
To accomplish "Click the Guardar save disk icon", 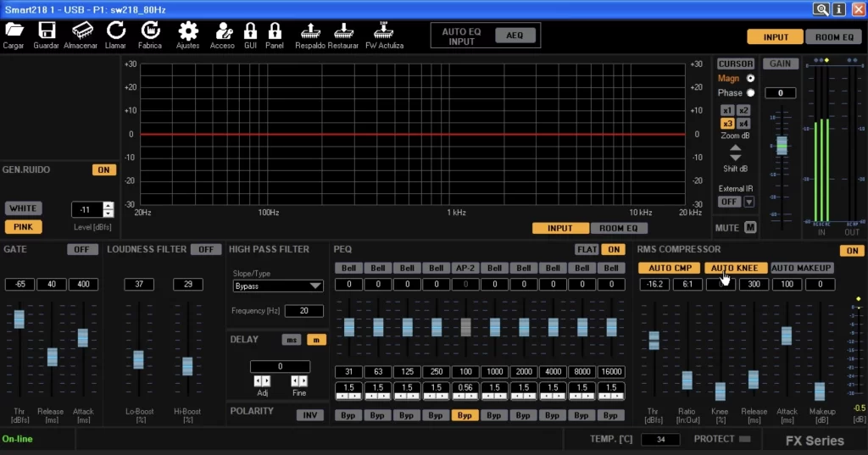I will pos(47,31).
